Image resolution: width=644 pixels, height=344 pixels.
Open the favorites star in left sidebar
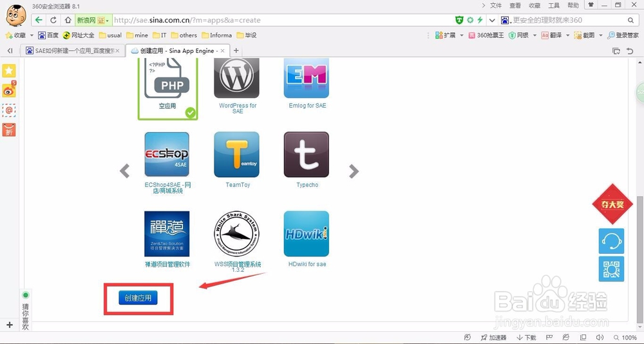[9, 71]
